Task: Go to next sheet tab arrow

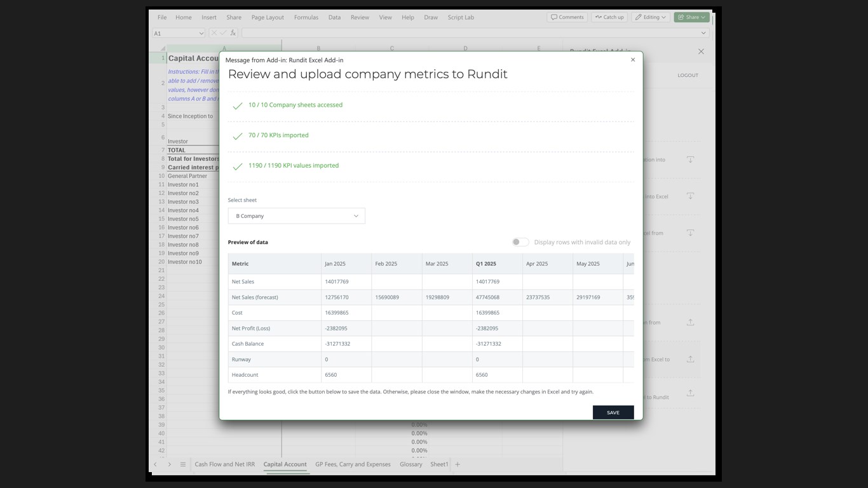Action: 169,464
